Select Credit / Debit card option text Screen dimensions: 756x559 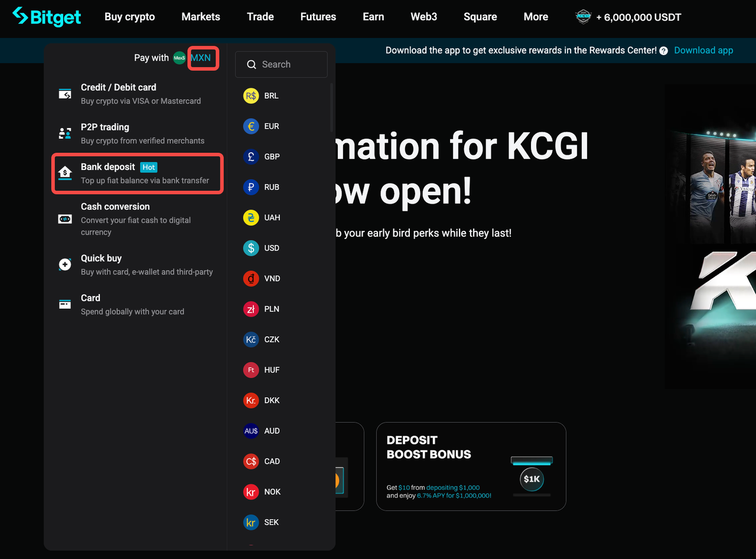pyautogui.click(x=119, y=87)
